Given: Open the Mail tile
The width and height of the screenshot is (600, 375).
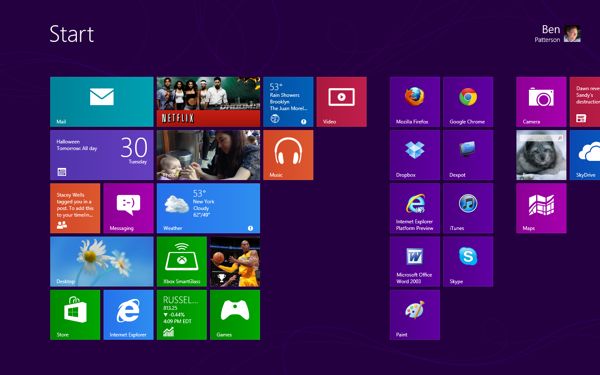Looking at the screenshot, I should [102, 102].
